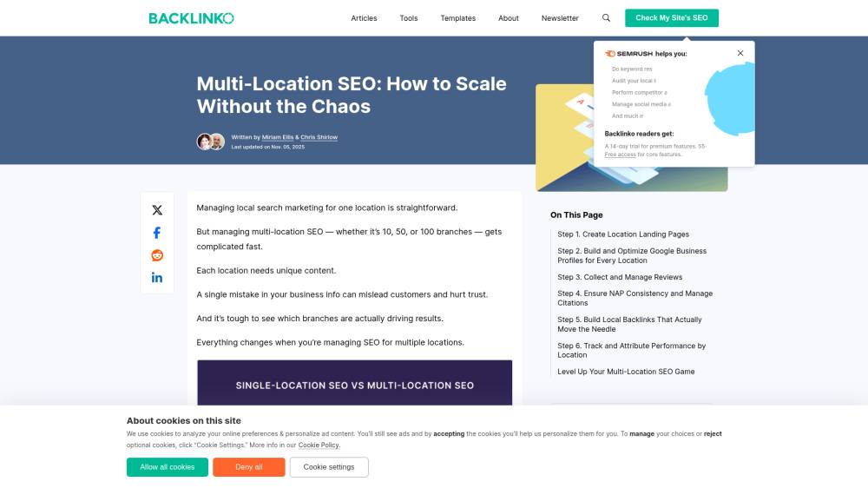Open the Cookie Policy link
The height and width of the screenshot is (488, 868).
pos(319,445)
